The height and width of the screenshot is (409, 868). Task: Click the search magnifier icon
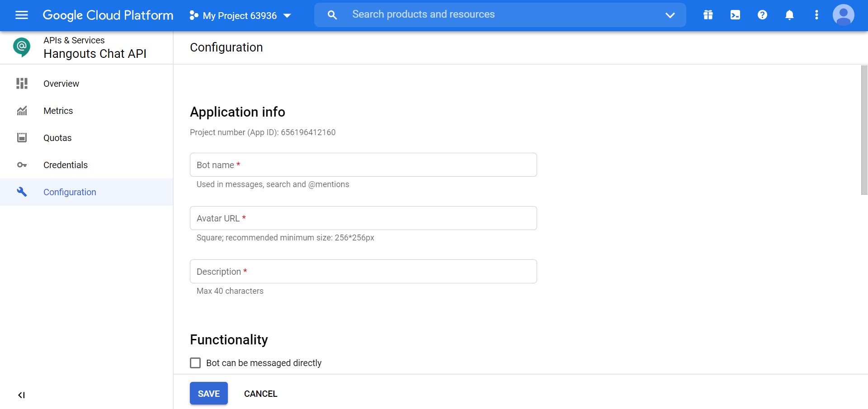332,15
